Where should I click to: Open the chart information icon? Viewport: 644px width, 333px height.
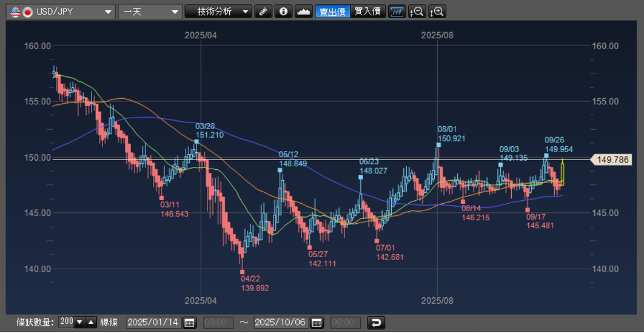tap(283, 12)
